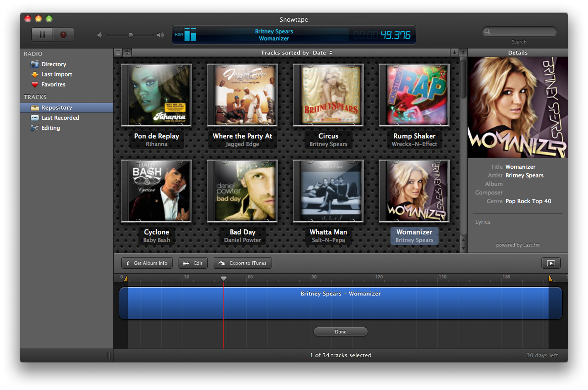Set descending sort with down arrow
Viewport: 588px width, 390px height.
(454, 53)
